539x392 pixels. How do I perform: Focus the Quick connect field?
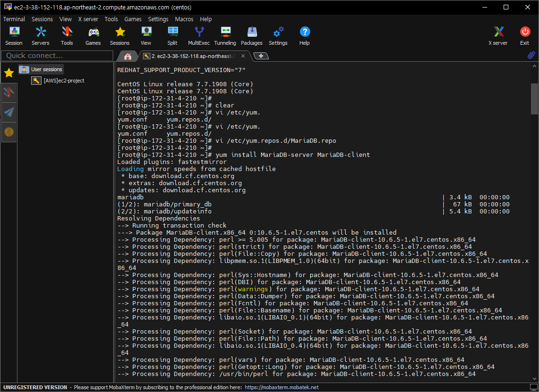coord(57,56)
